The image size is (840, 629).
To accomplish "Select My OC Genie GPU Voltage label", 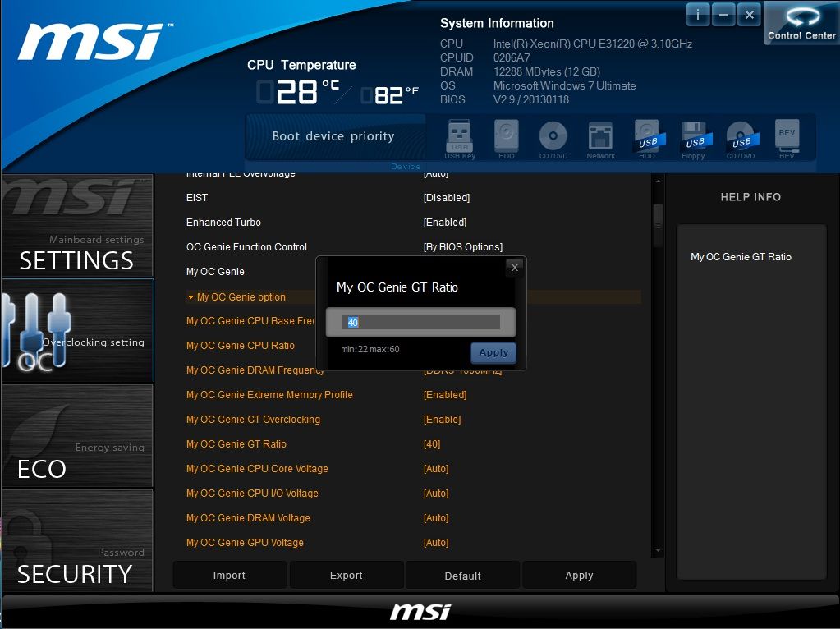I will coord(245,543).
